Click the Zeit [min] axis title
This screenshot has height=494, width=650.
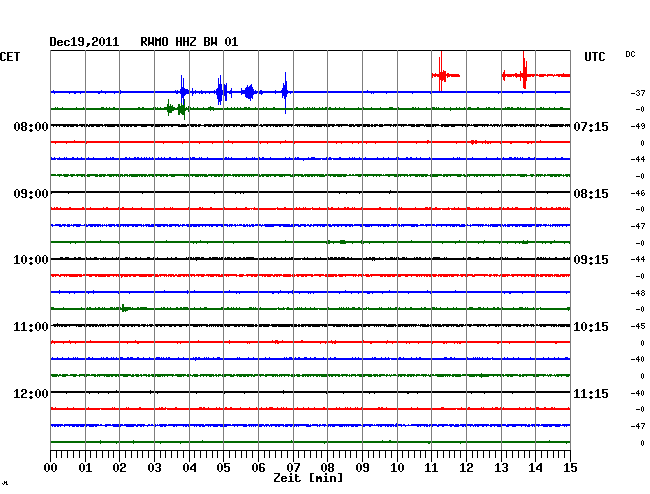(308, 478)
